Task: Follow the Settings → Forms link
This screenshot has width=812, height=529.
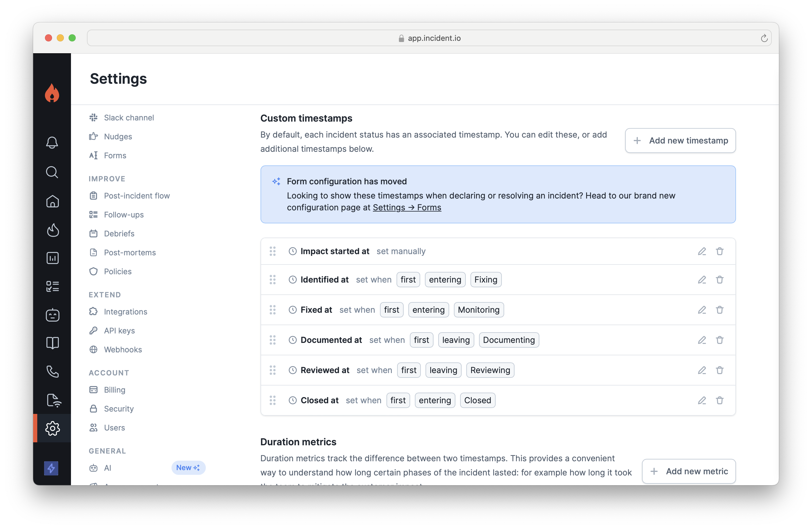Action: click(x=407, y=207)
